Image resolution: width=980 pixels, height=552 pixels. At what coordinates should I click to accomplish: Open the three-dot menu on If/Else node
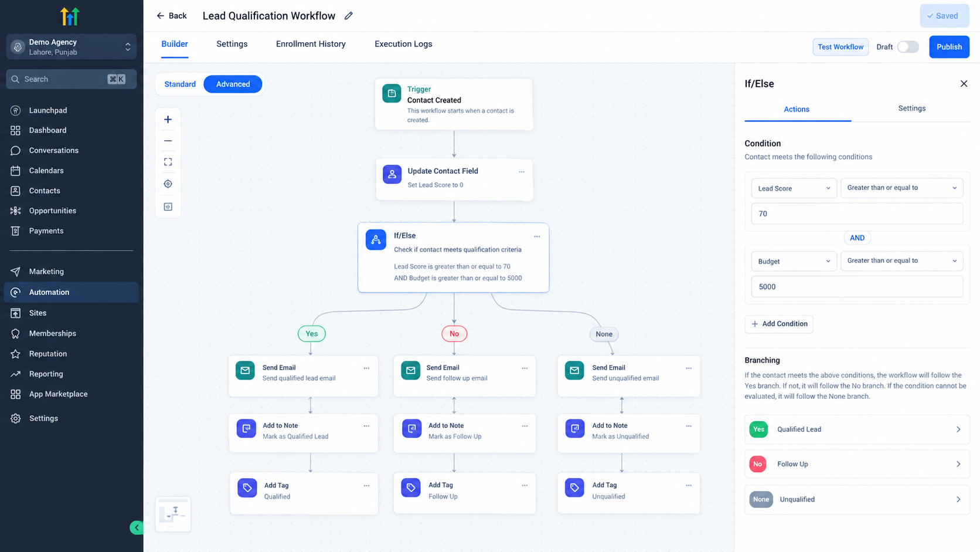537,236
